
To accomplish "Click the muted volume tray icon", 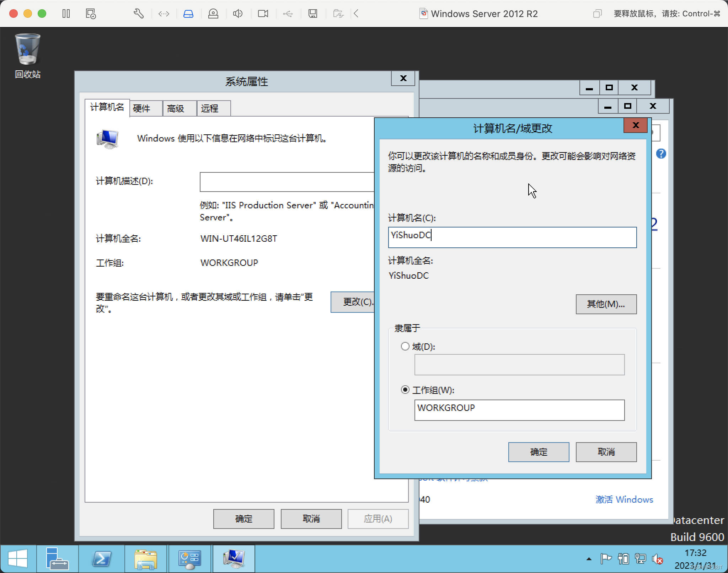I will (658, 559).
